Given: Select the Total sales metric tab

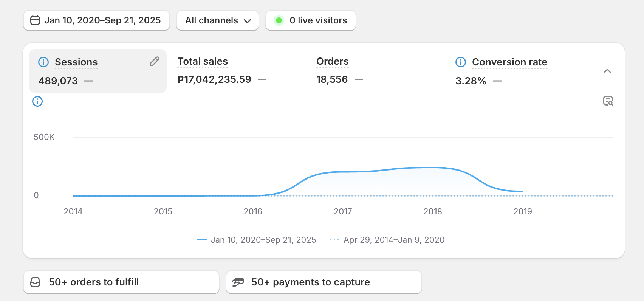Looking at the screenshot, I should 203,61.
